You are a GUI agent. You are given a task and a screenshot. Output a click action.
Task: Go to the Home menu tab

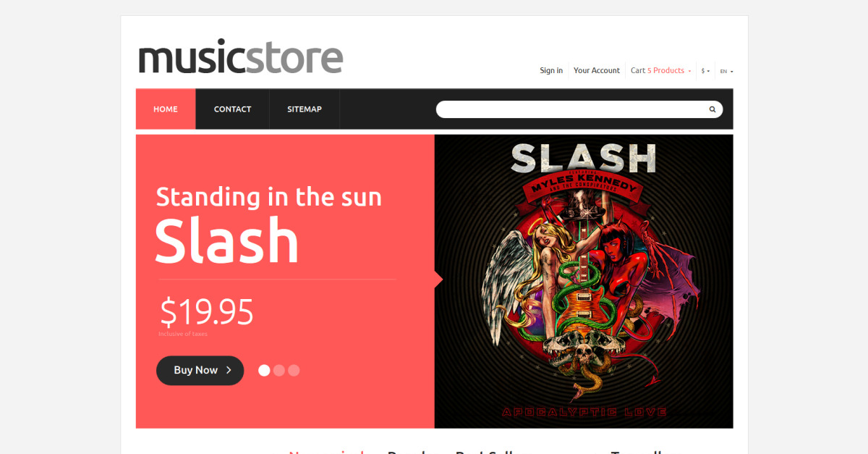click(166, 109)
